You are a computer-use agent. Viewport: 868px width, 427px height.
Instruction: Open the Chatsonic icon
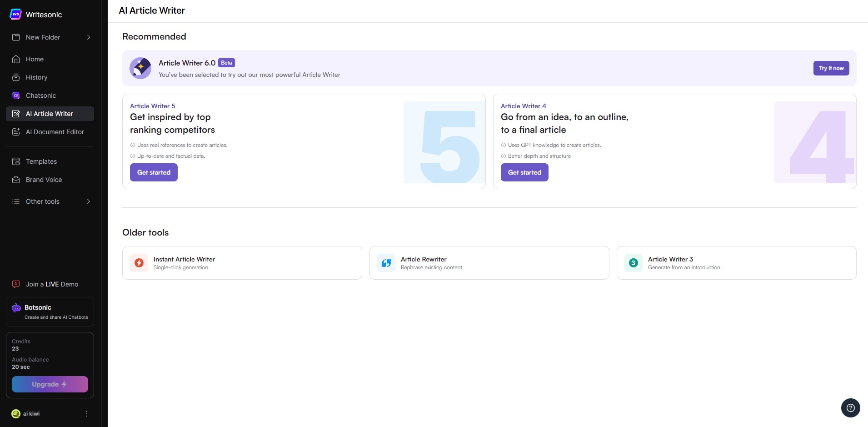pos(16,95)
